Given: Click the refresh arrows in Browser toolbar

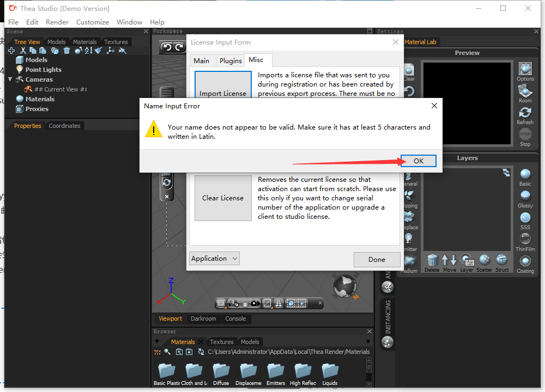Looking at the screenshot, I should click(201, 352).
